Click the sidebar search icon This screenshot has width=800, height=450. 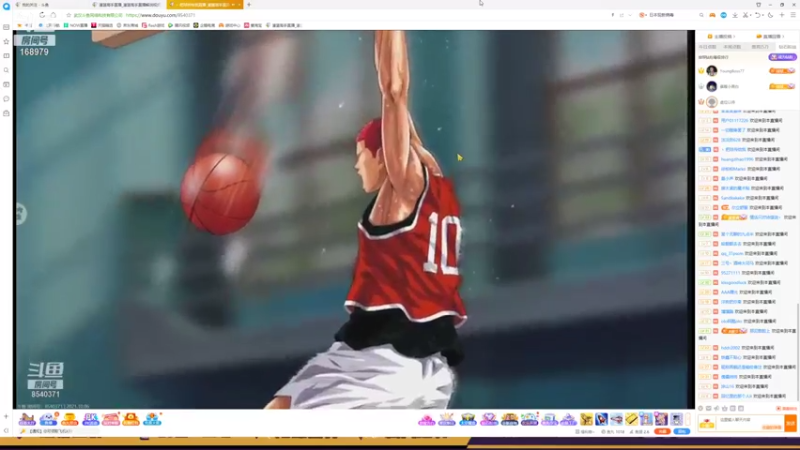tap(6, 70)
